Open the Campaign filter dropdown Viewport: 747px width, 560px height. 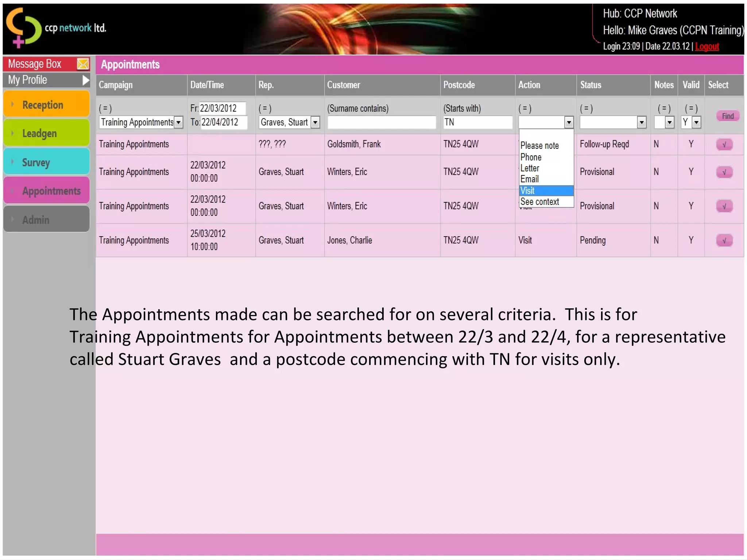click(x=178, y=122)
